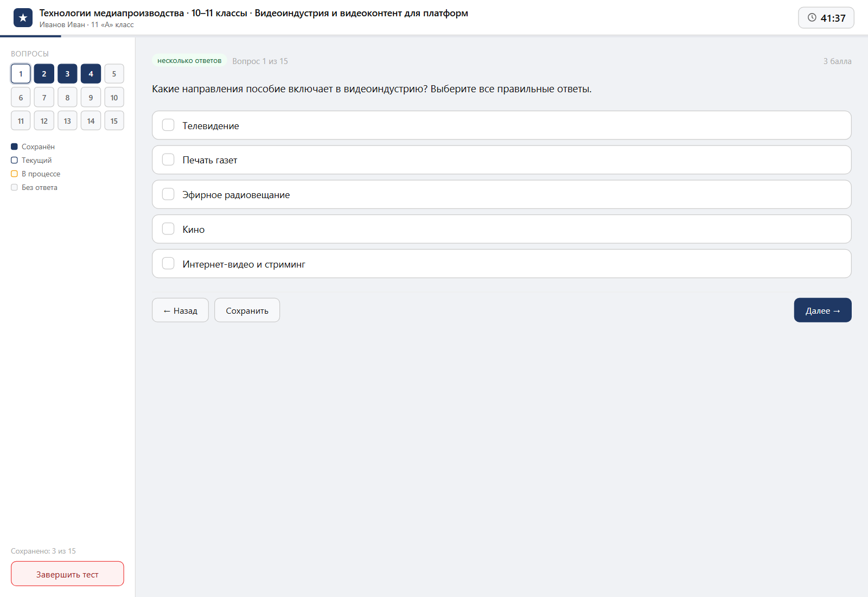Switch to question 10
The height and width of the screenshot is (597, 868).
point(114,98)
